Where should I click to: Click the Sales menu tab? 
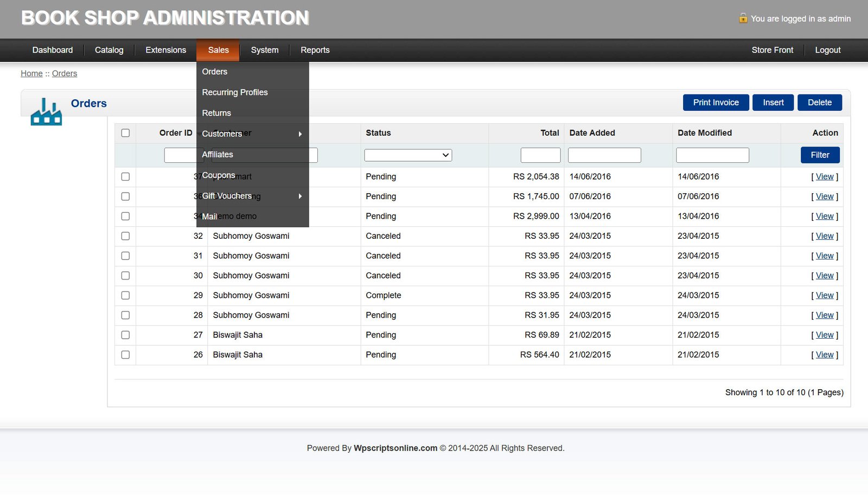pos(218,50)
